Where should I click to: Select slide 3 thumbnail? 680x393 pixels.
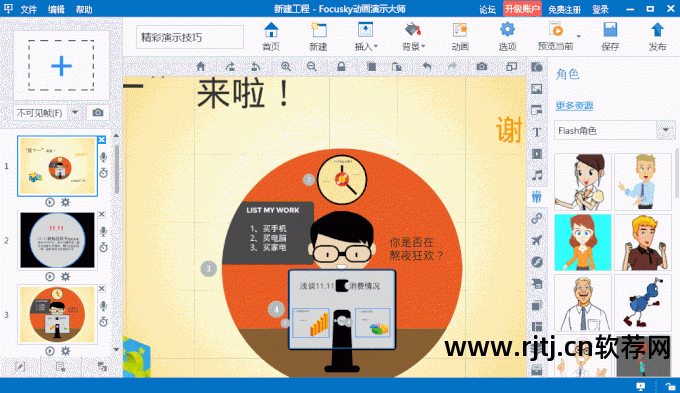tap(57, 314)
